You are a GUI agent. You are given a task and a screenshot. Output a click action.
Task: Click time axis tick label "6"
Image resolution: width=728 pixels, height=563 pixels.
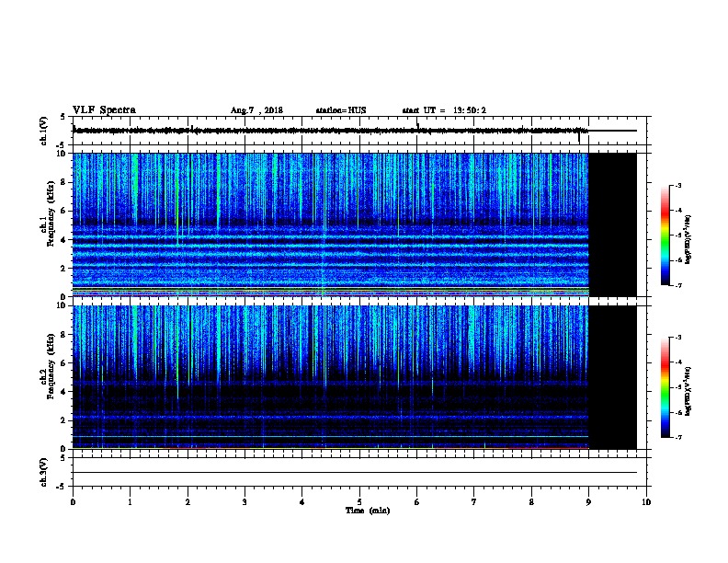pos(417,501)
